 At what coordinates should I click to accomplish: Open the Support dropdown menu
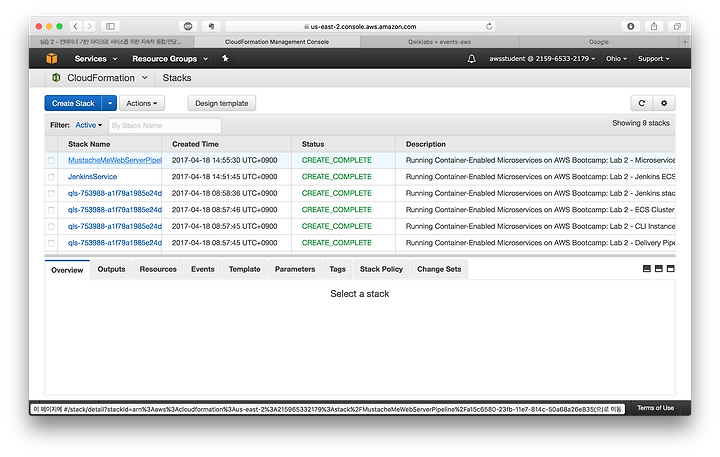point(653,59)
